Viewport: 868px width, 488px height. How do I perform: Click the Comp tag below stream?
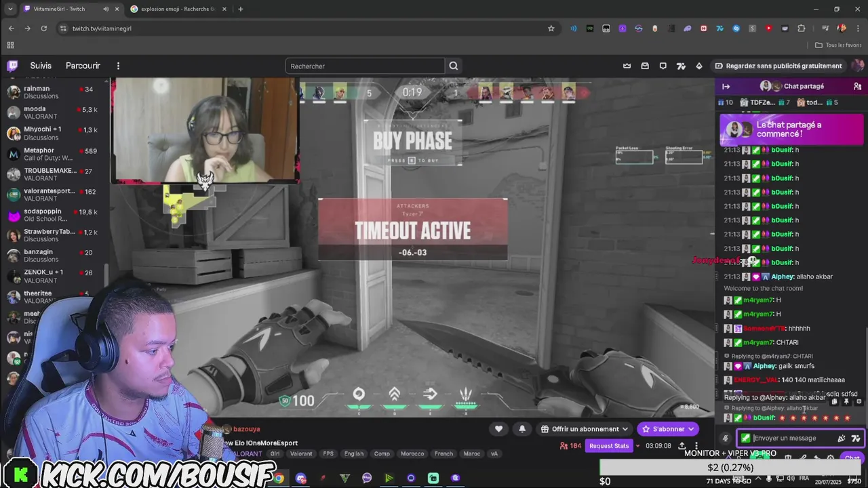tap(382, 454)
